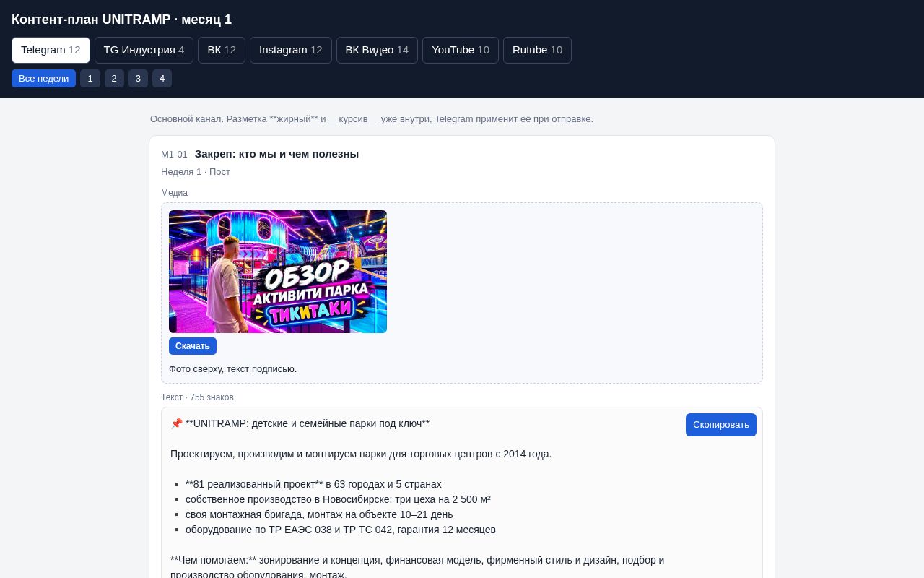Open the TG Индустрия tab
The width and height of the screenshot is (924, 578).
tap(144, 50)
